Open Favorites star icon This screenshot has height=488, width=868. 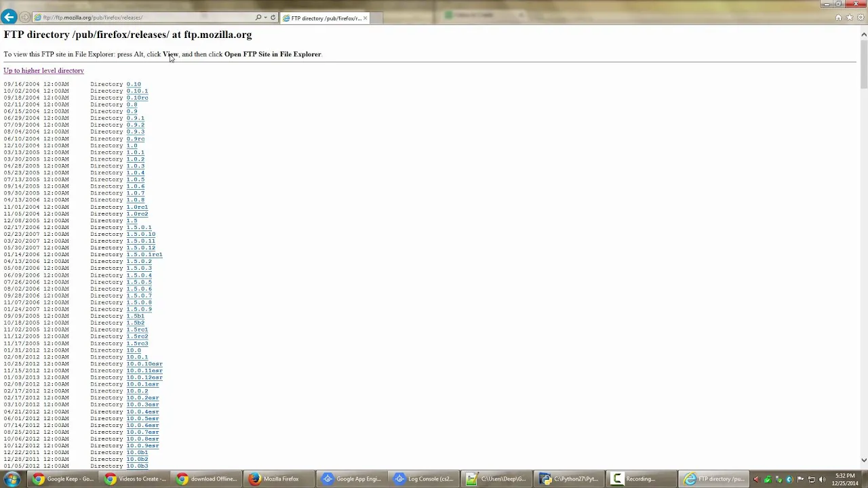pos(849,18)
